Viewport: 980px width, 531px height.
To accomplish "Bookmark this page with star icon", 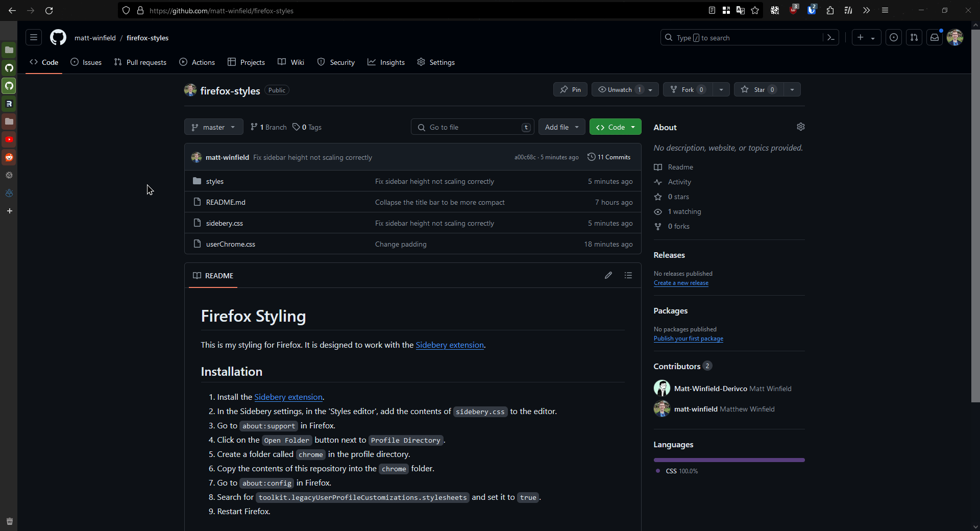I will 755,10.
